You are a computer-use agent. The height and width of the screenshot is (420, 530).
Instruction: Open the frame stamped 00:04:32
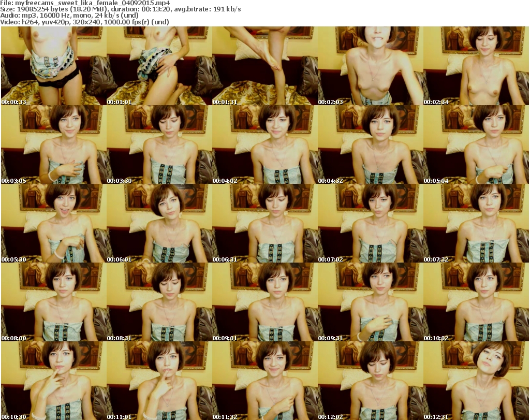coord(371,144)
